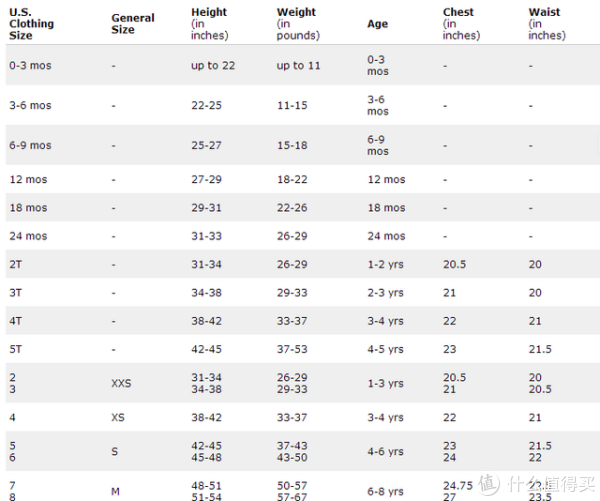Select the M general size cell
Image resolution: width=600 pixels, height=501 pixels.
115,491
